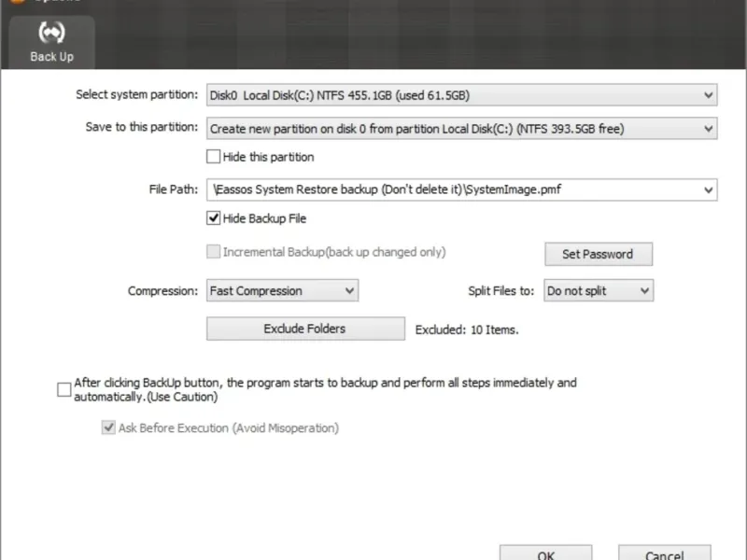
Task: Open the Save to this partition dropdown
Action: (x=461, y=129)
